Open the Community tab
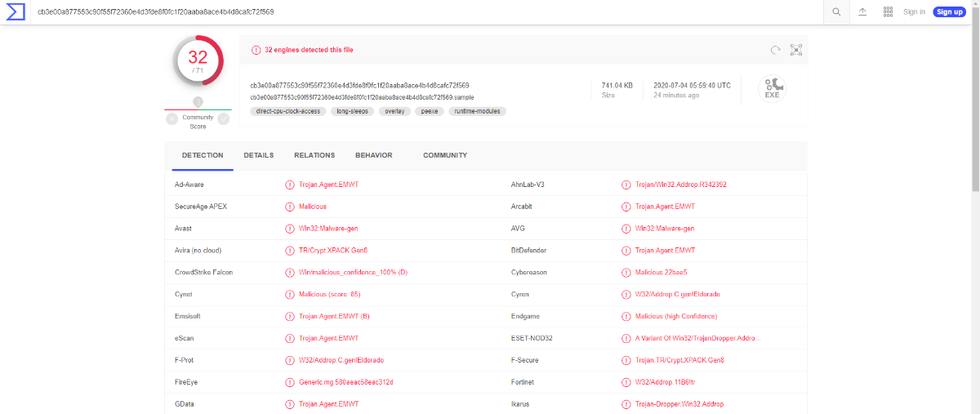The height and width of the screenshot is (414, 980). [x=445, y=155]
